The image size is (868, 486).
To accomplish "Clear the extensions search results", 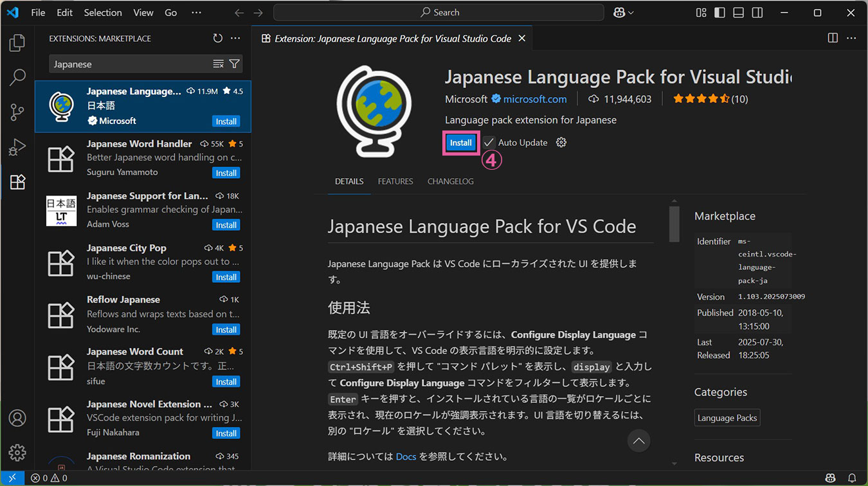I will tap(219, 64).
